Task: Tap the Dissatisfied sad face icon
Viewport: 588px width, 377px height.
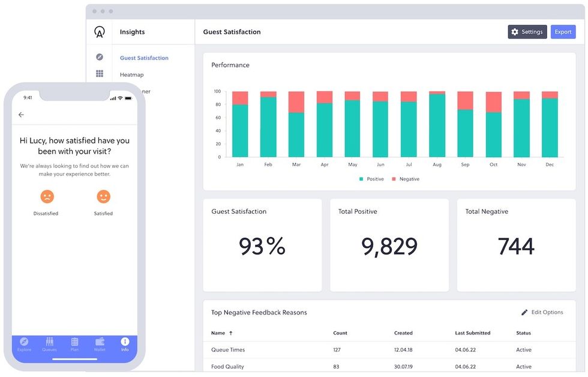Action: coord(46,196)
